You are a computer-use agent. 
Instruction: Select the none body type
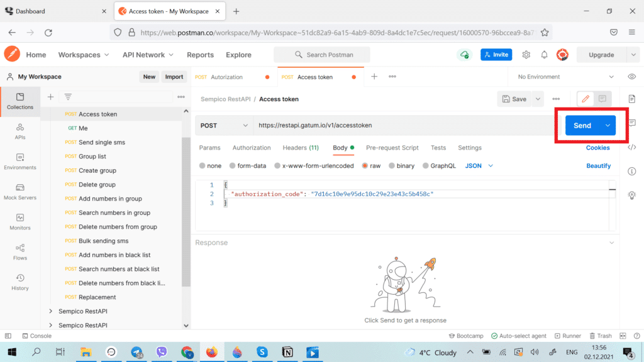(210, 166)
